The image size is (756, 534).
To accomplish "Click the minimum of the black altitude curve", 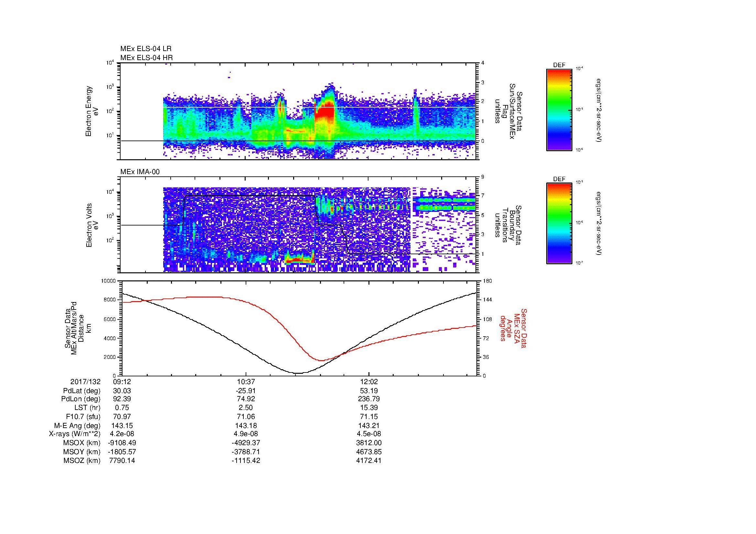I will (x=298, y=373).
